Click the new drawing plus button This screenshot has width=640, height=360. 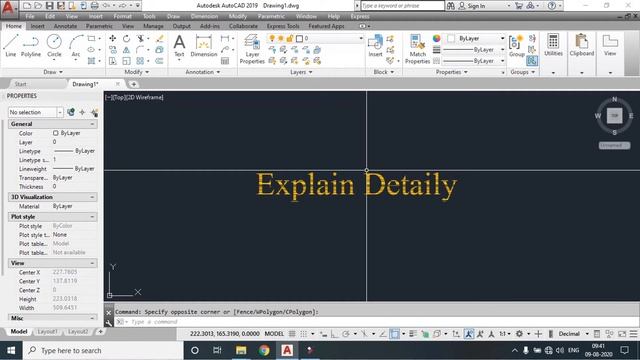tap(133, 84)
